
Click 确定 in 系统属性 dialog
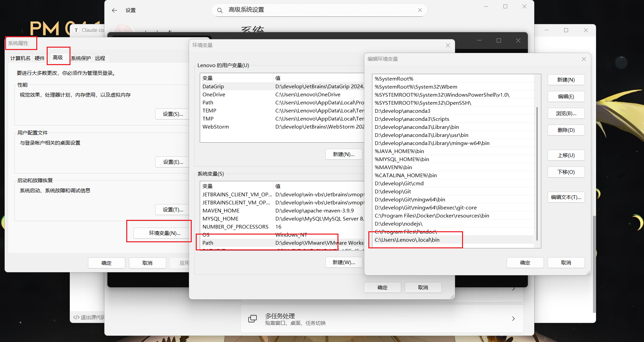pyautogui.click(x=106, y=263)
